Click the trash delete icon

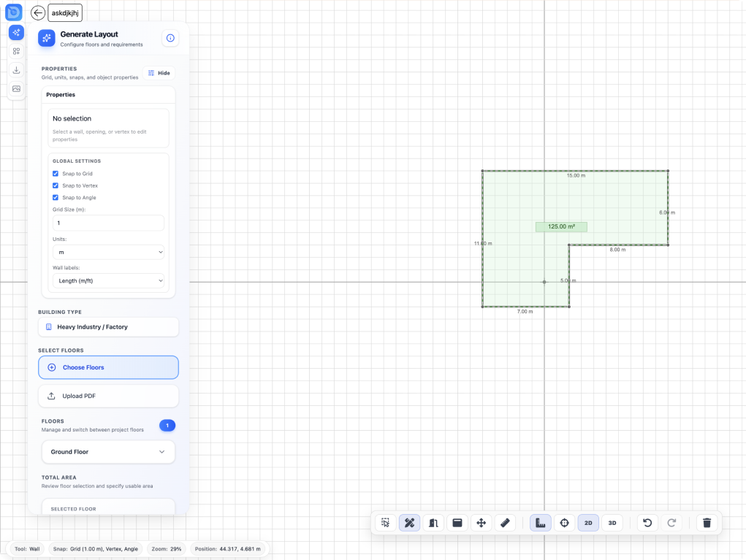click(707, 523)
